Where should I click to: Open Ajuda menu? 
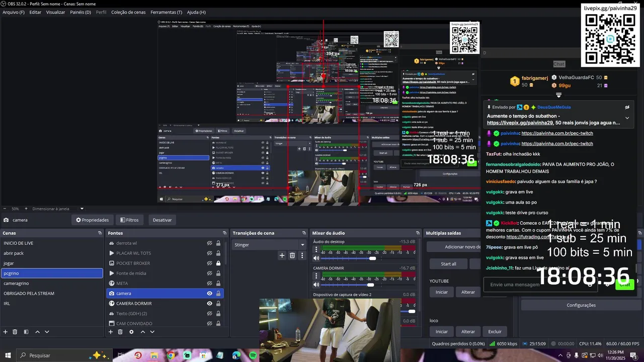pos(196,12)
